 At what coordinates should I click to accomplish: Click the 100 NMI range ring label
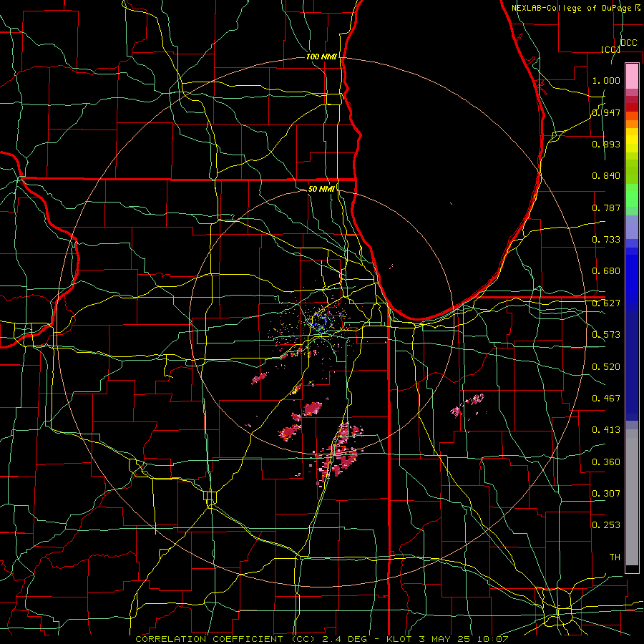pos(321,57)
